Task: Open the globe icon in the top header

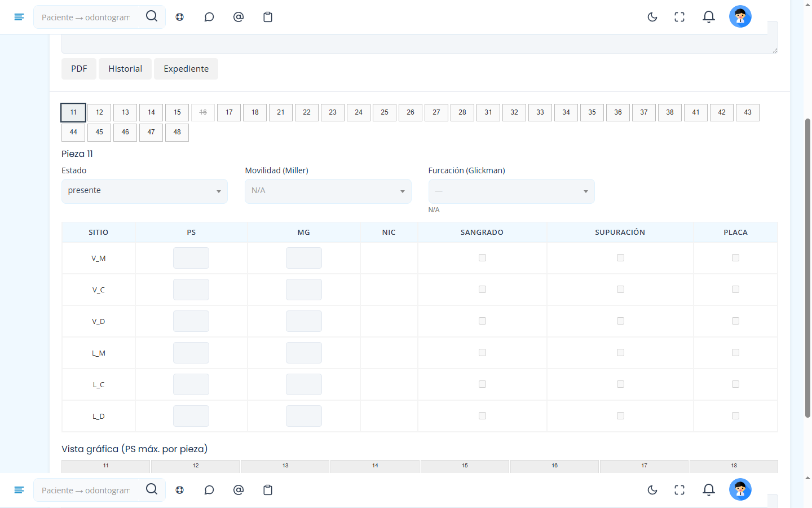Action: tap(180, 17)
